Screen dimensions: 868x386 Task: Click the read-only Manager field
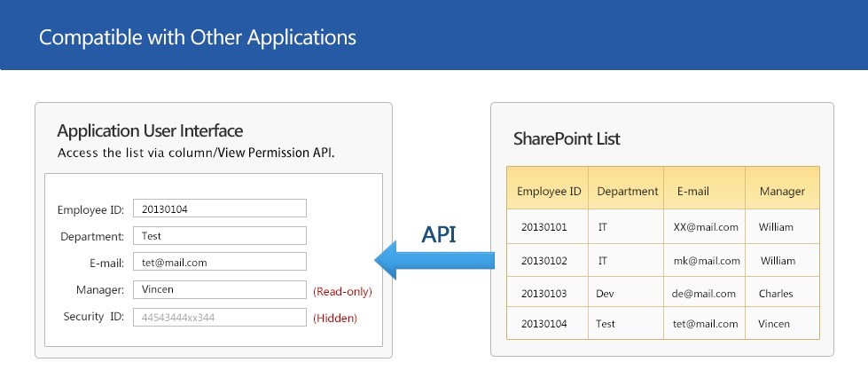pos(219,290)
